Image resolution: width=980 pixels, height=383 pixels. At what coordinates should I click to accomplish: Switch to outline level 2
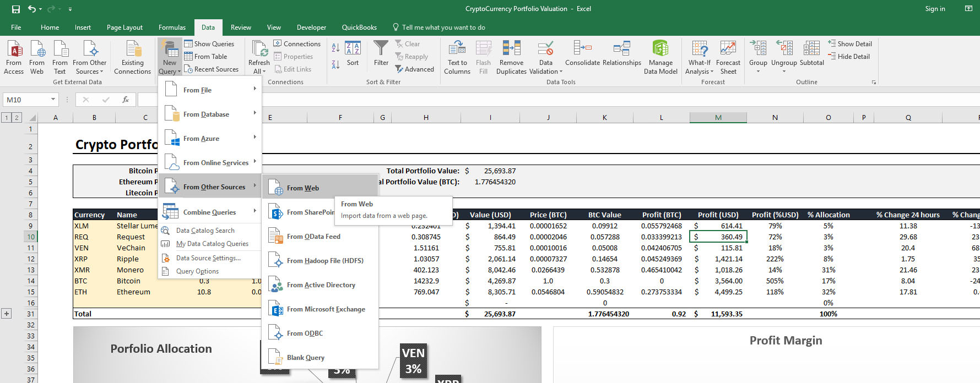17,117
